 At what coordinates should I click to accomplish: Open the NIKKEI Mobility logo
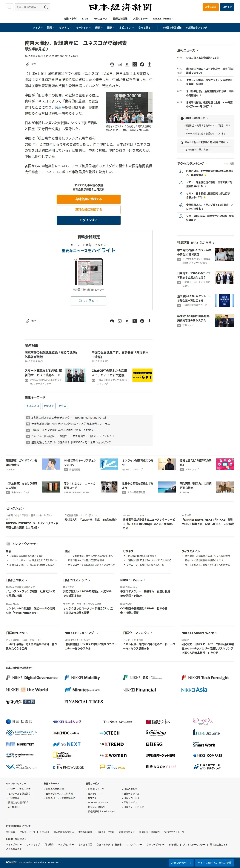pyautogui.click(x=82, y=678)
